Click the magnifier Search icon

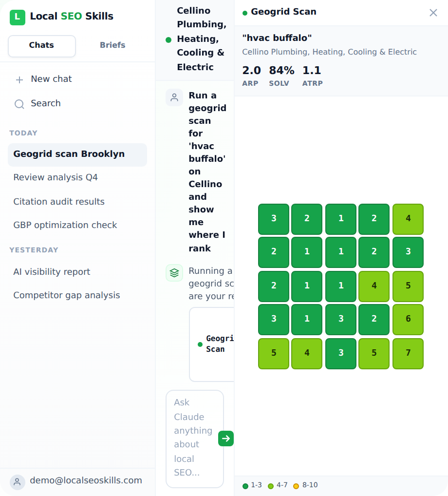[x=19, y=104]
